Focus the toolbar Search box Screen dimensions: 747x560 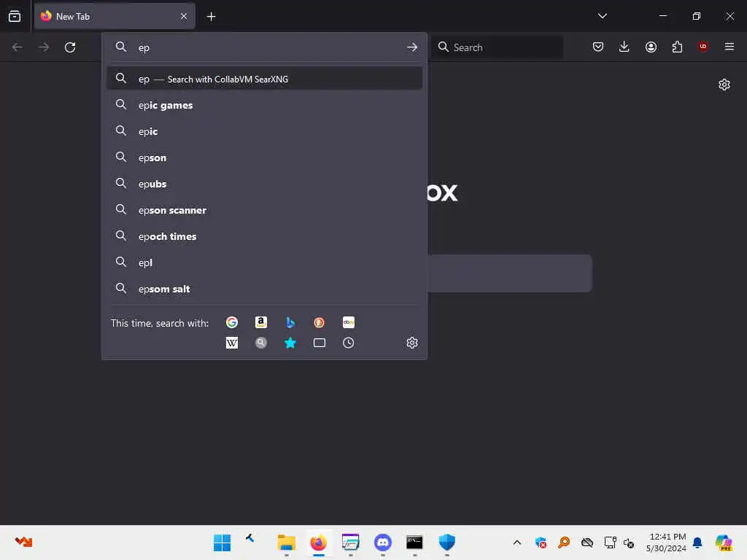(498, 47)
